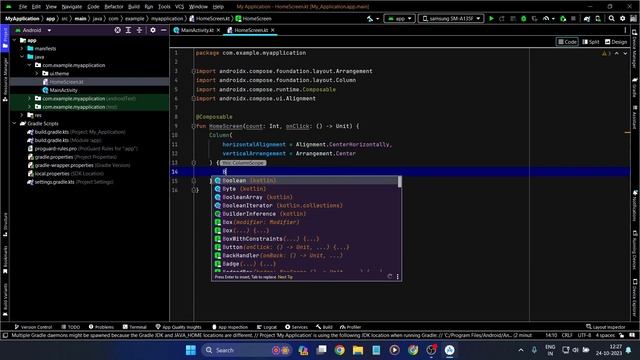Click the completion list scrollbar thumb
This screenshot has height=360, width=640.
point(400,182)
